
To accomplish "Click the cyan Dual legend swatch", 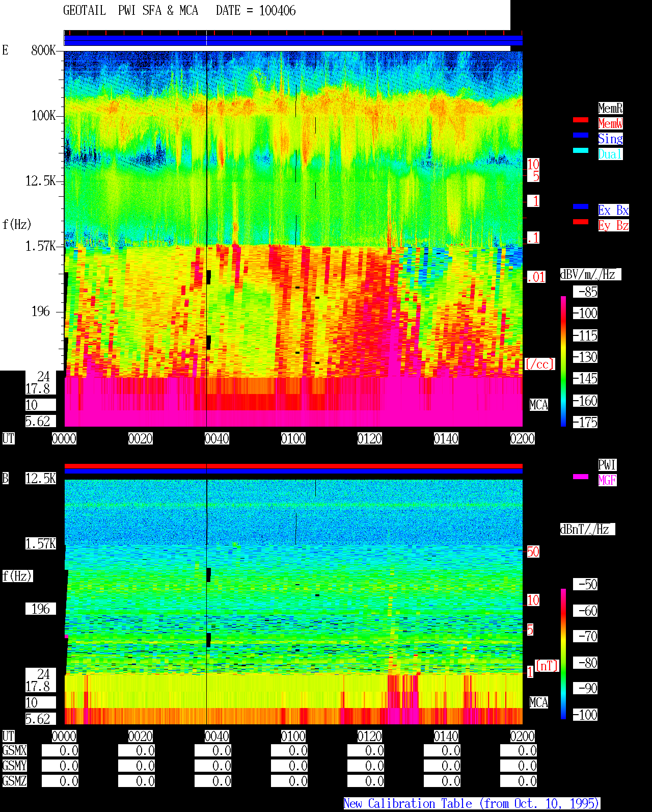I will click(x=581, y=150).
